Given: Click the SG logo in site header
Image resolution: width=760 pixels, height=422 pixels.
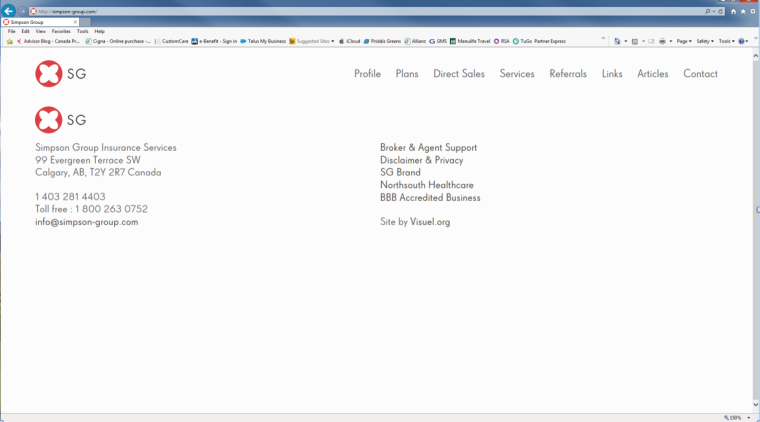Looking at the screenshot, I should pos(61,73).
